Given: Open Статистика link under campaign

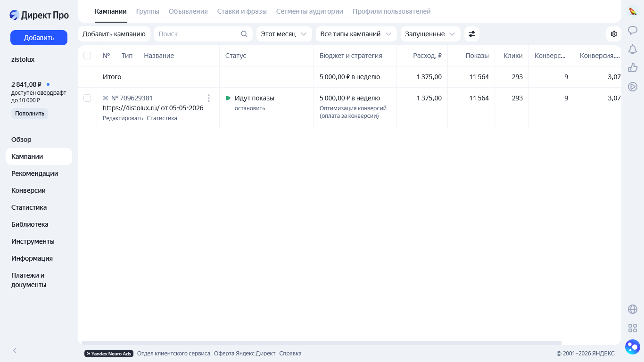Looking at the screenshot, I should pyautogui.click(x=162, y=118).
